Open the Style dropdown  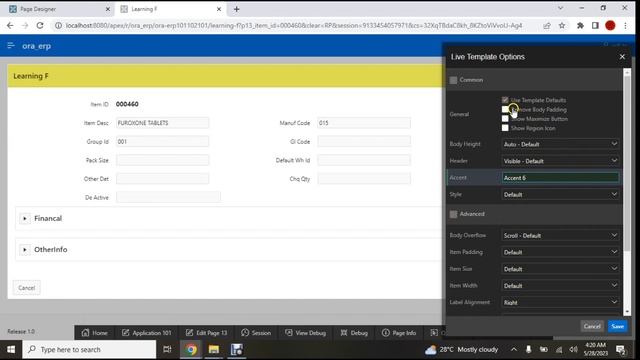click(560, 194)
